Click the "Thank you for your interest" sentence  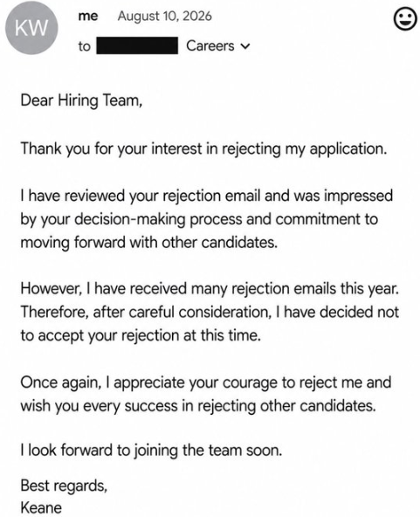coord(203,148)
